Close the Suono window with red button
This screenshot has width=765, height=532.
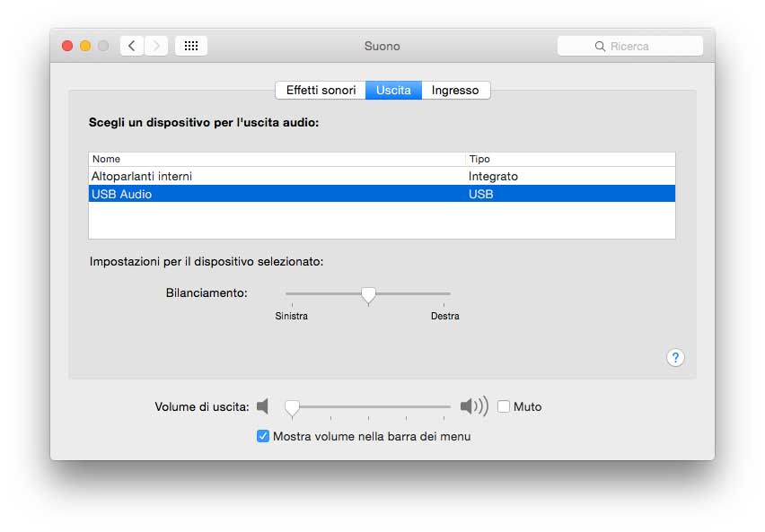point(67,46)
